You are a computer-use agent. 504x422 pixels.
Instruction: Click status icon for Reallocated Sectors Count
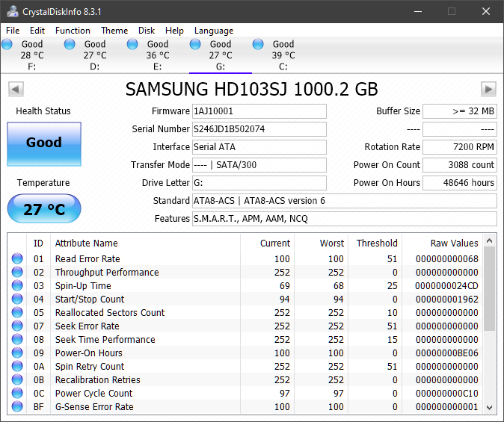pyautogui.click(x=17, y=312)
